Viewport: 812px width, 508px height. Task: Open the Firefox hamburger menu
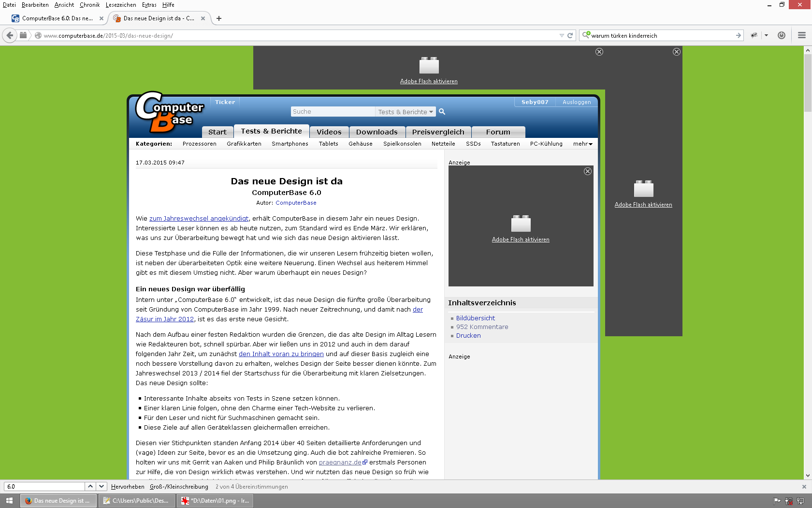(x=802, y=35)
